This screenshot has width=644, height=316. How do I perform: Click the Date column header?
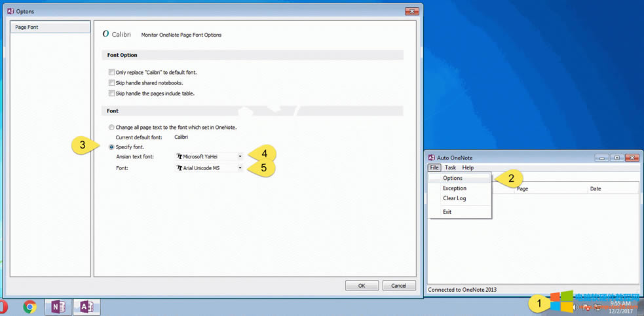(x=613, y=189)
